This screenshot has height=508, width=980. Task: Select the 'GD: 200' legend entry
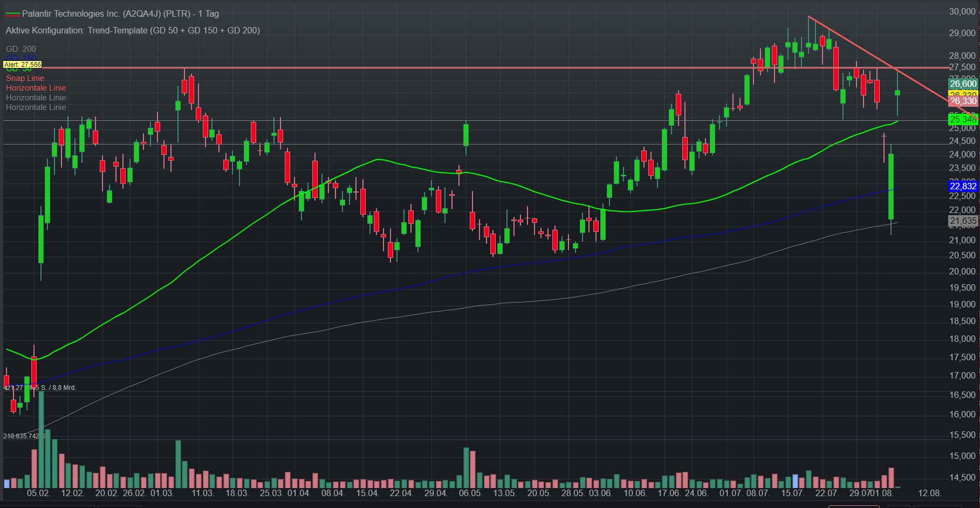click(21, 49)
